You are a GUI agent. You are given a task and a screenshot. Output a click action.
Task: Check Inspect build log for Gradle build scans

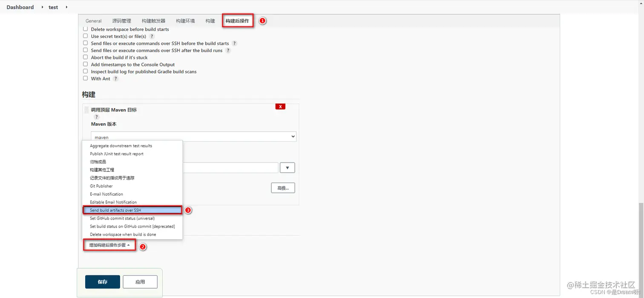click(x=86, y=71)
